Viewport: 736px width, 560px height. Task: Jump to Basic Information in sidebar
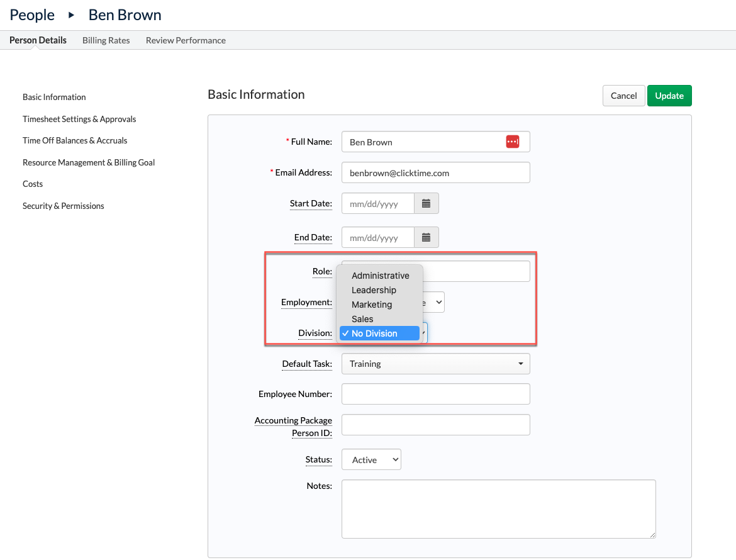coord(55,97)
